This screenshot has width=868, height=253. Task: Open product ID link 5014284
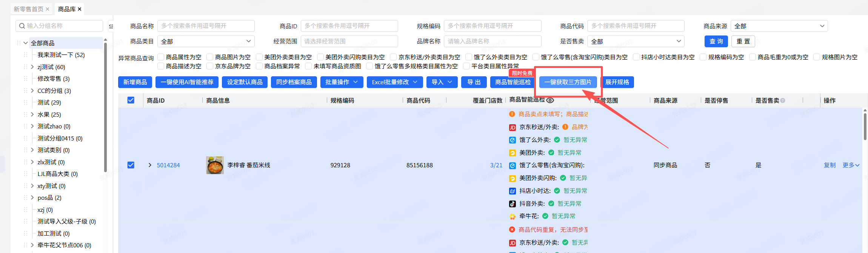click(168, 165)
